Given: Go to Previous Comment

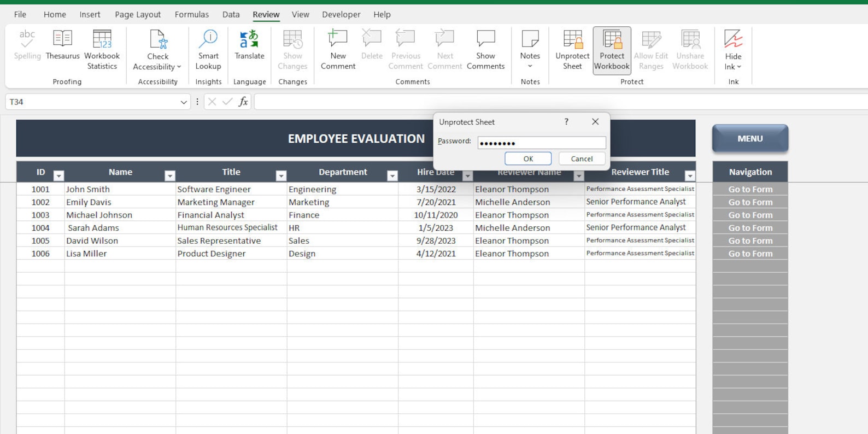Looking at the screenshot, I should (x=406, y=50).
